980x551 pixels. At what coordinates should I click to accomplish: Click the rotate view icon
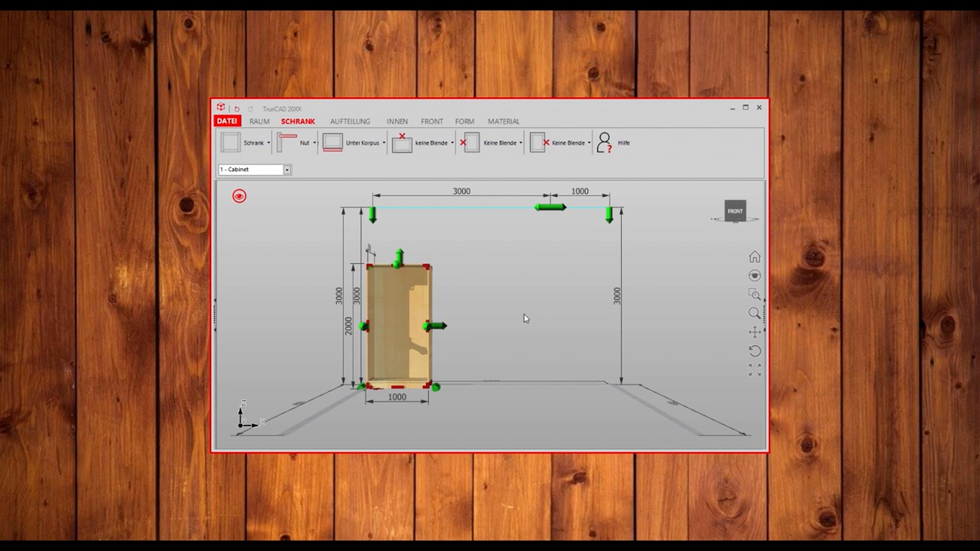[x=755, y=351]
